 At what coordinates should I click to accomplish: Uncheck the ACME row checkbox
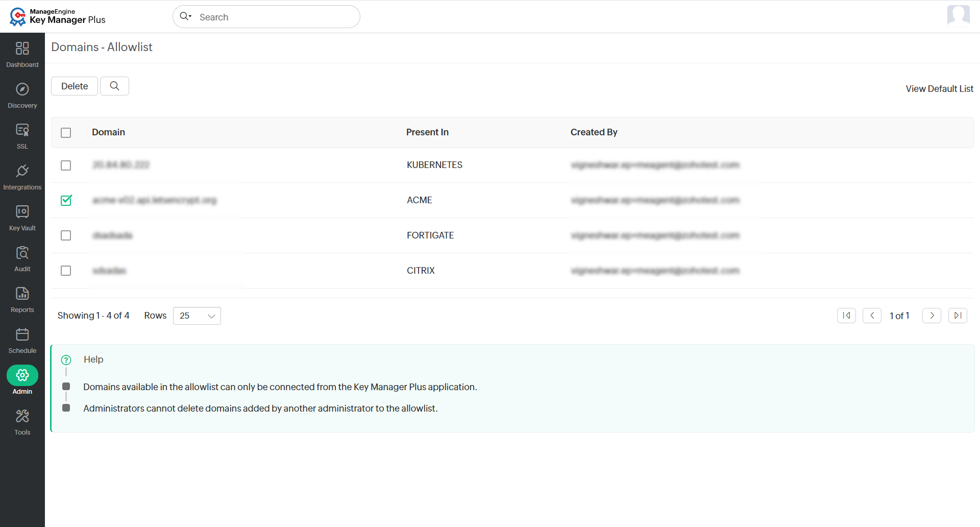coord(66,200)
